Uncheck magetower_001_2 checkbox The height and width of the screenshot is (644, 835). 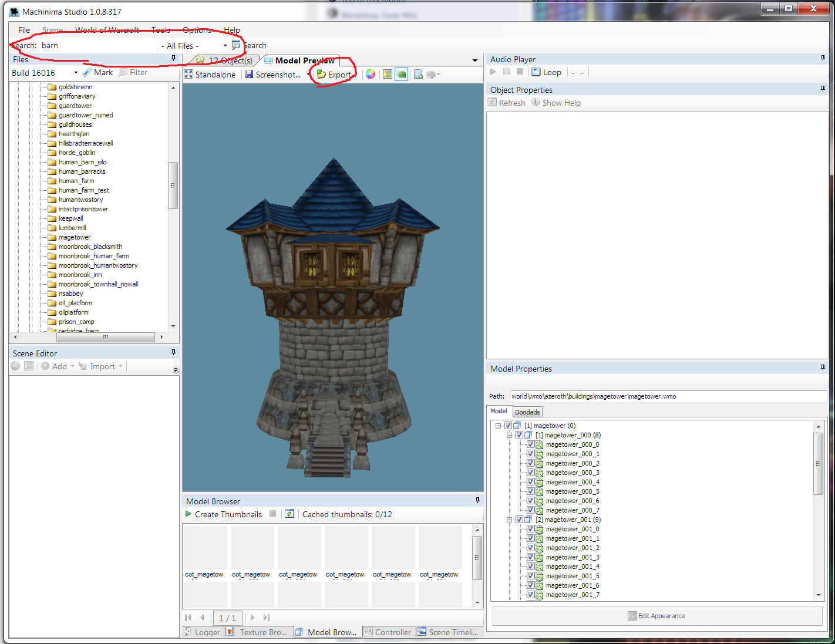point(530,548)
